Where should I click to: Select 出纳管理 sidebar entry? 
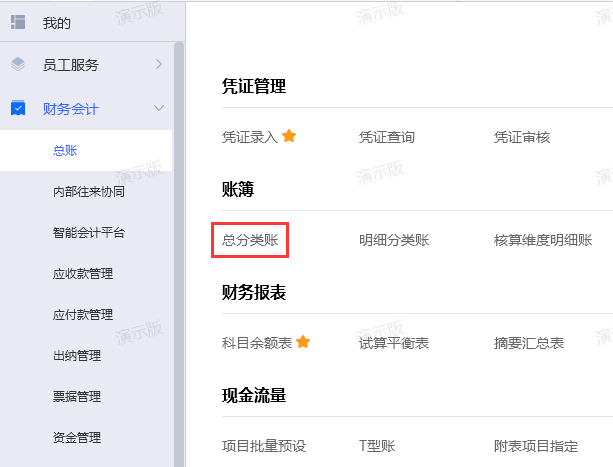coord(77,355)
